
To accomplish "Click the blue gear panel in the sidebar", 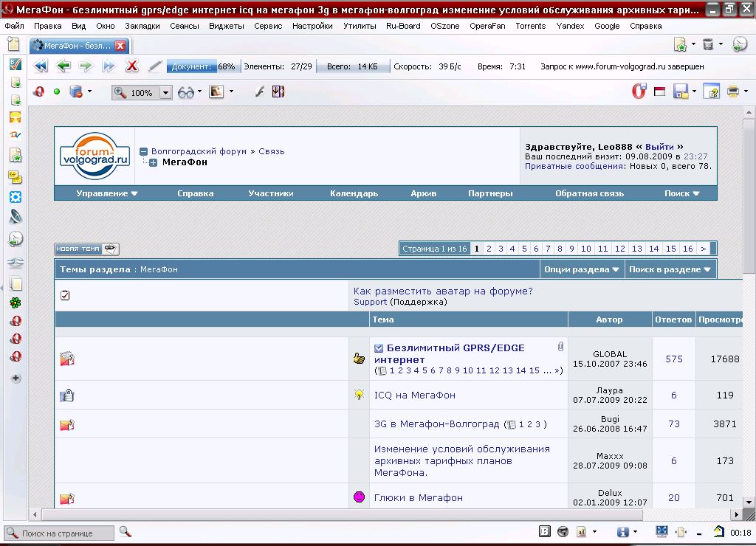I will point(16,197).
